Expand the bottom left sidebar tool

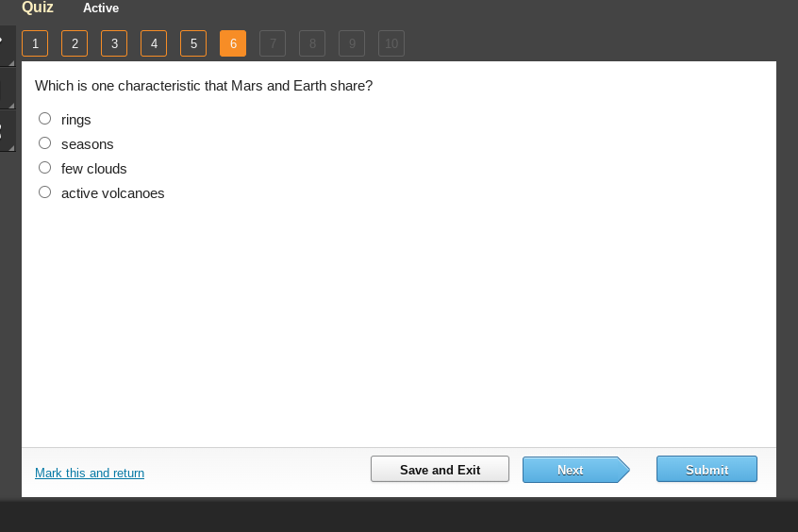pyautogui.click(x=8, y=131)
